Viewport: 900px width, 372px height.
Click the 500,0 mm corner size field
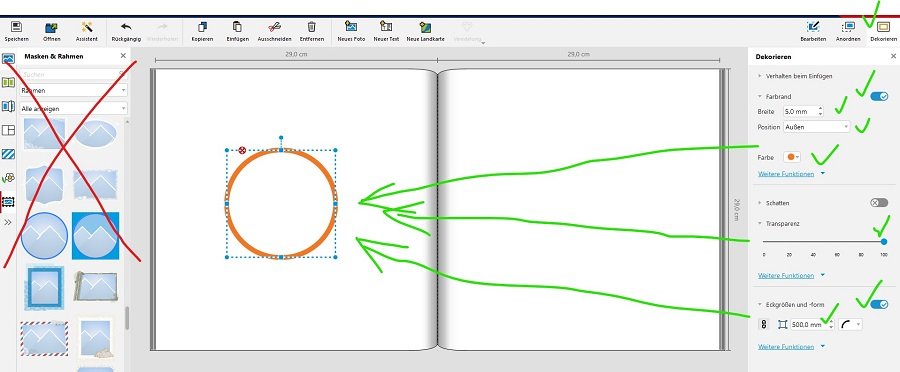pos(810,324)
